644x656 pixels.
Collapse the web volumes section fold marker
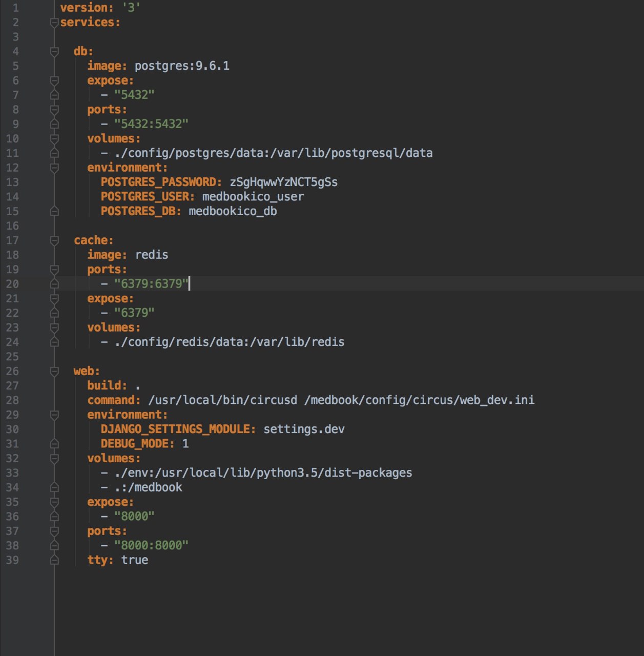pos(54,458)
